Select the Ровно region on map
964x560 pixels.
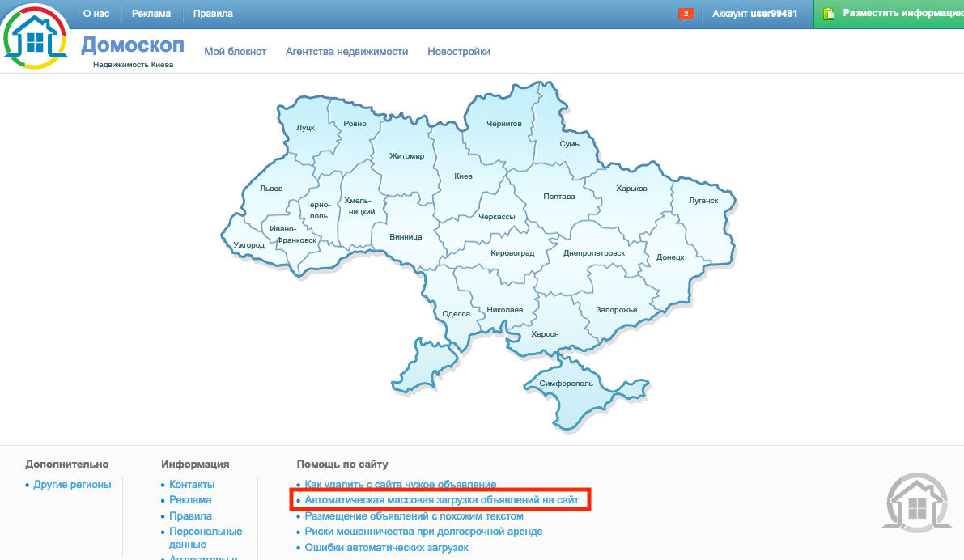[355, 124]
